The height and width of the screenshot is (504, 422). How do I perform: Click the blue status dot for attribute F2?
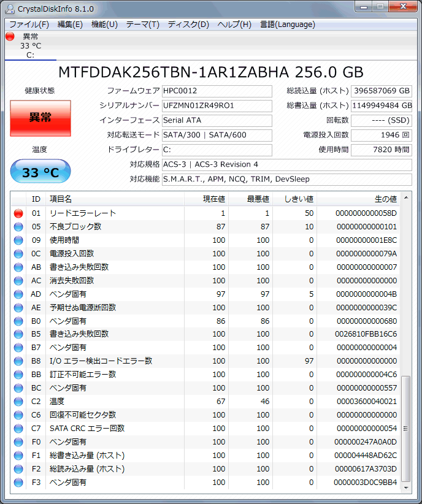point(18,469)
